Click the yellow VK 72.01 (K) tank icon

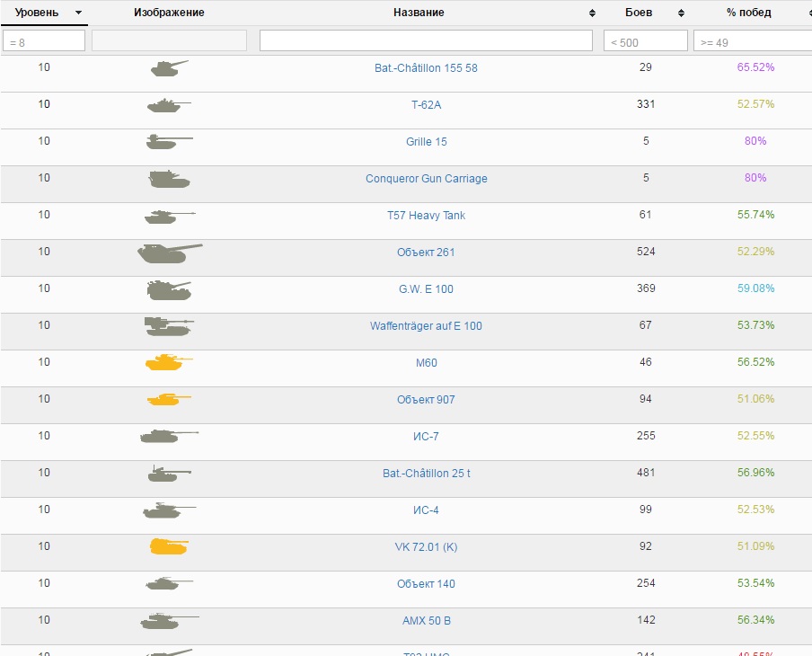[x=168, y=546]
